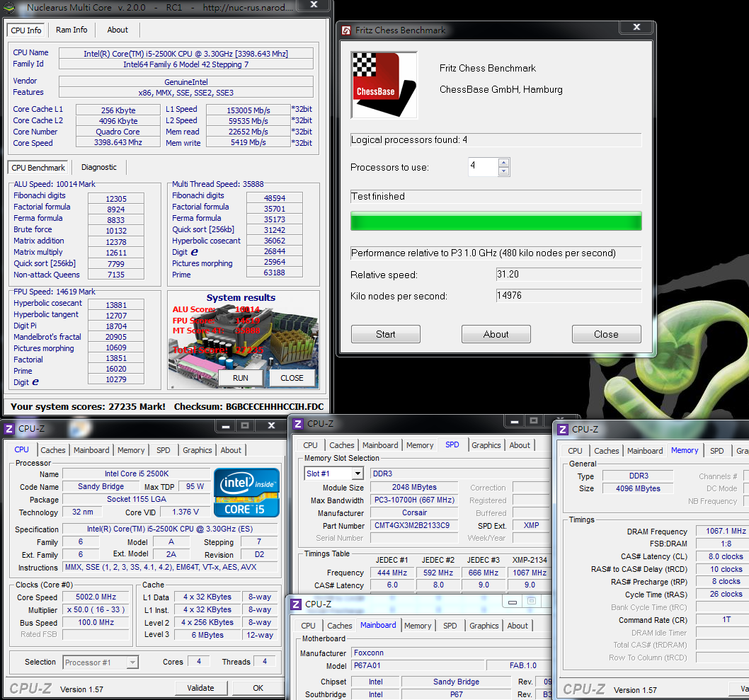Click the Core Speed 5002.0 MHz field
This screenshot has height=700, width=749.
(96, 597)
